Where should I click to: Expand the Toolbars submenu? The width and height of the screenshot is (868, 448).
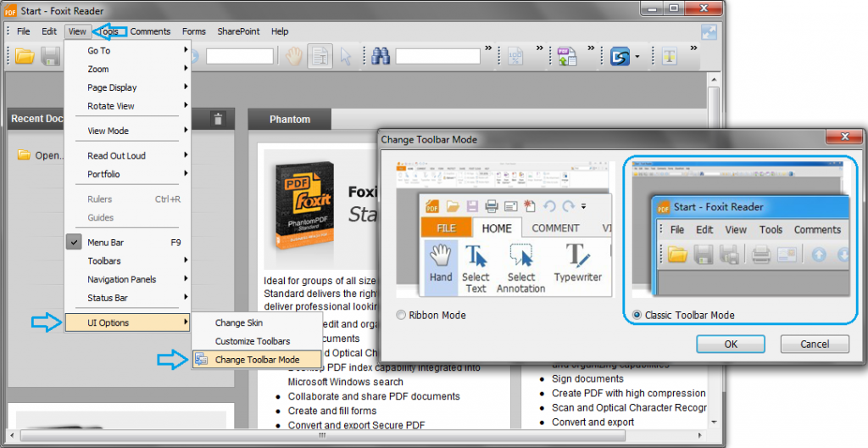point(128,260)
